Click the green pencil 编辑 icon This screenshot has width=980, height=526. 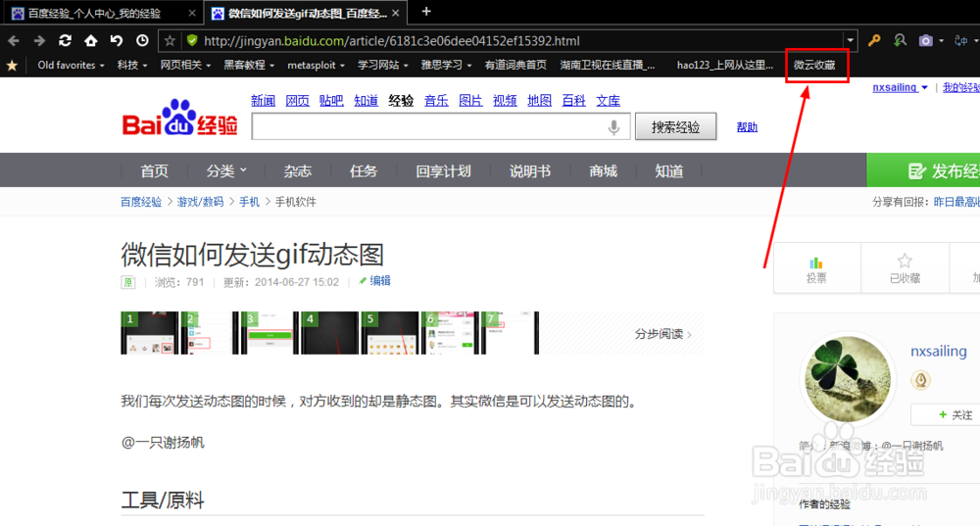tap(363, 281)
